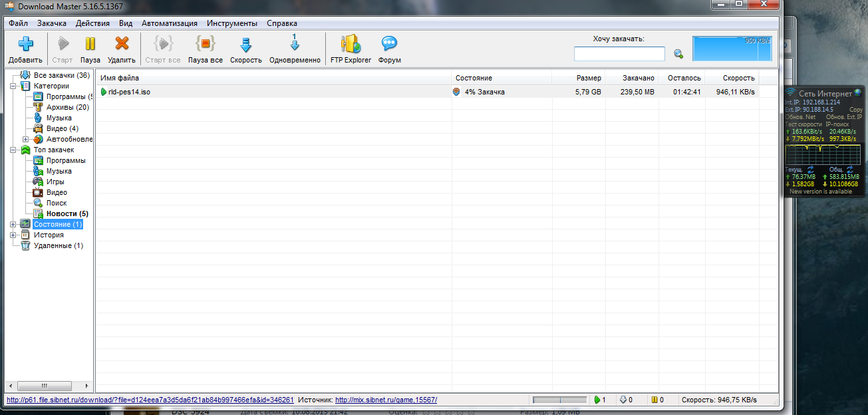Select the История tree item
The image size is (868, 415).
49,235
